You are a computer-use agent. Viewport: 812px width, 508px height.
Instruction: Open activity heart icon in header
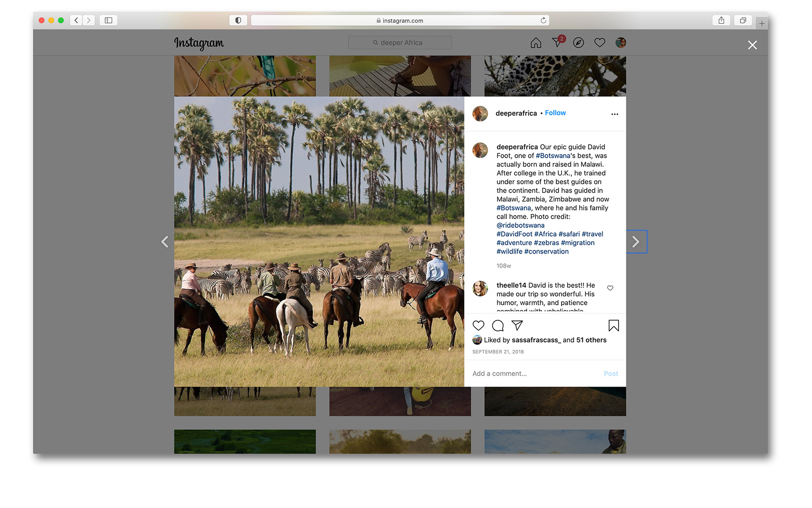tap(600, 43)
